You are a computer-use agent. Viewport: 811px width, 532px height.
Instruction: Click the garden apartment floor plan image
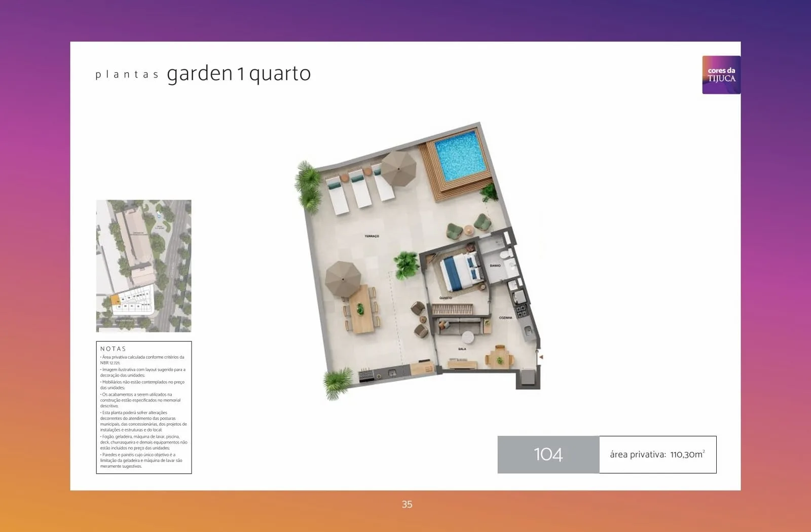click(418, 261)
